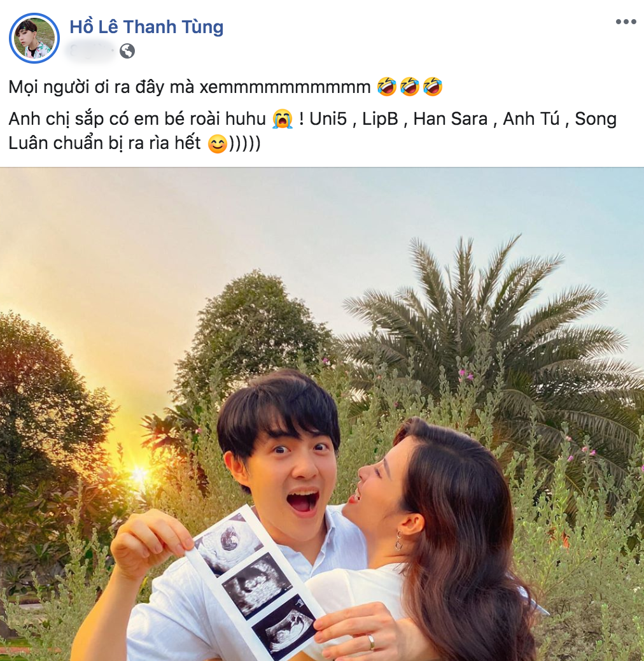Screen dimensions: 644x661
Task: Open Hồ Lê Thanh Tùng profile picture
Action: point(34,38)
